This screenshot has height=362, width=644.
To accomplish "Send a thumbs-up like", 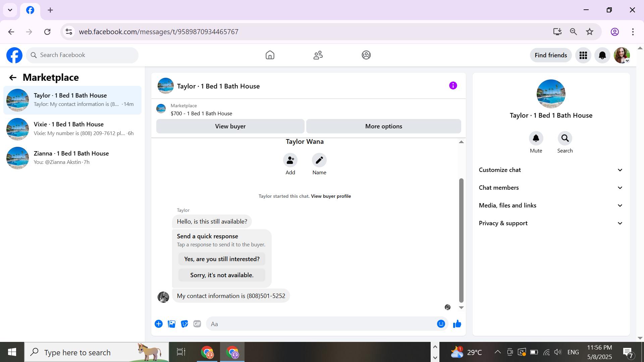I will (x=457, y=324).
